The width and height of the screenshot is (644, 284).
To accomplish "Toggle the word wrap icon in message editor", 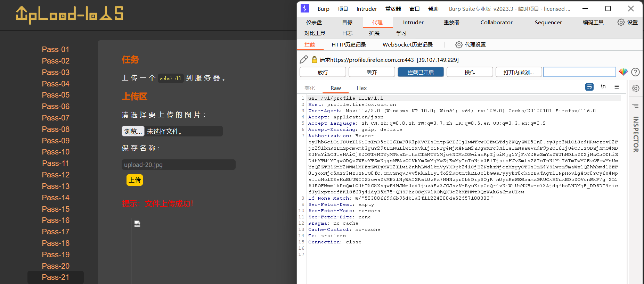I will pos(589,87).
